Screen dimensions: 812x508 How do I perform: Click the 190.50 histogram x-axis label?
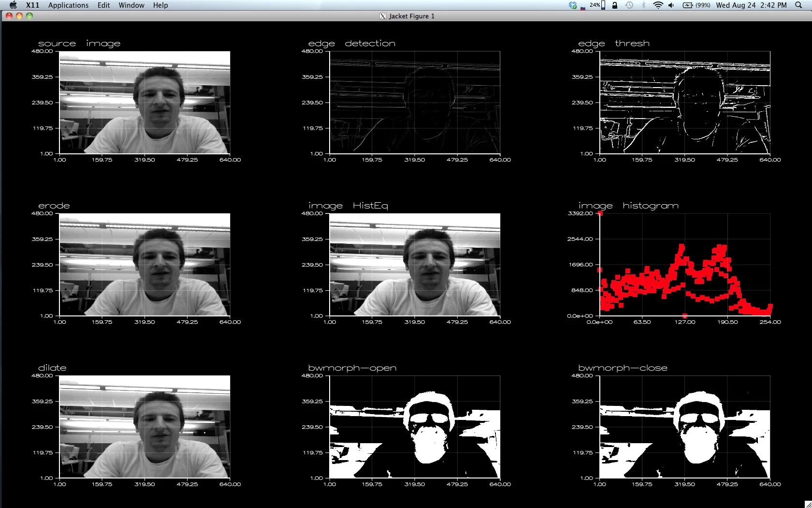pyautogui.click(x=727, y=322)
